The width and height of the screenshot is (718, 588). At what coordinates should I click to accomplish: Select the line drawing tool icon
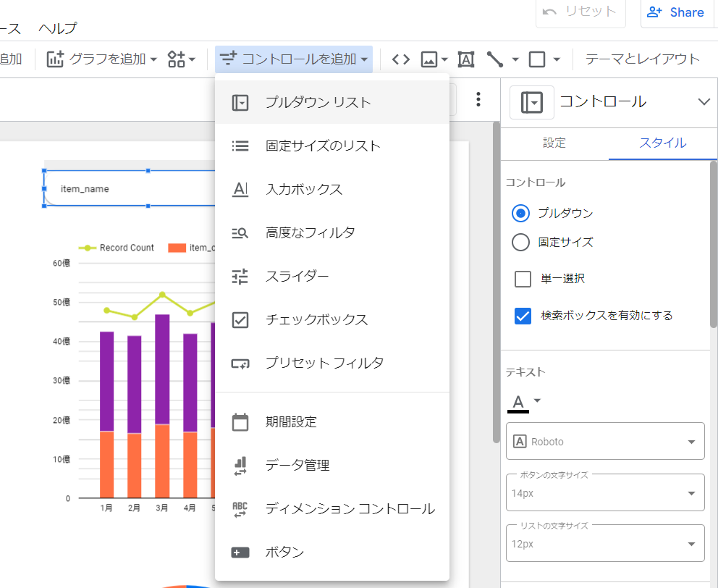point(495,59)
